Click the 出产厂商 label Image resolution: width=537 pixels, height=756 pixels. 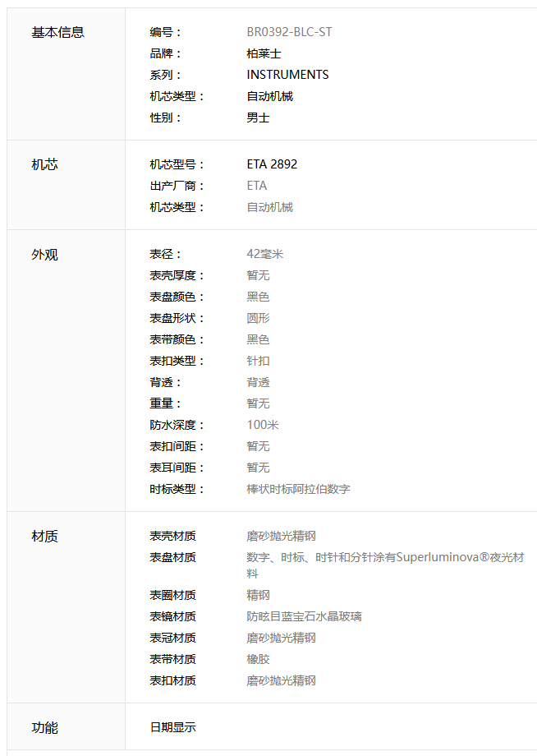[177, 186]
